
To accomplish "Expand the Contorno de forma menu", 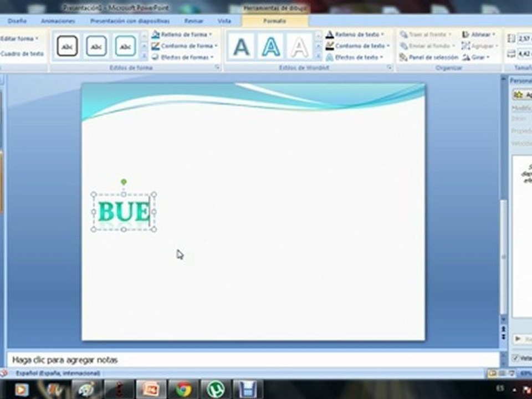I will tap(184, 46).
